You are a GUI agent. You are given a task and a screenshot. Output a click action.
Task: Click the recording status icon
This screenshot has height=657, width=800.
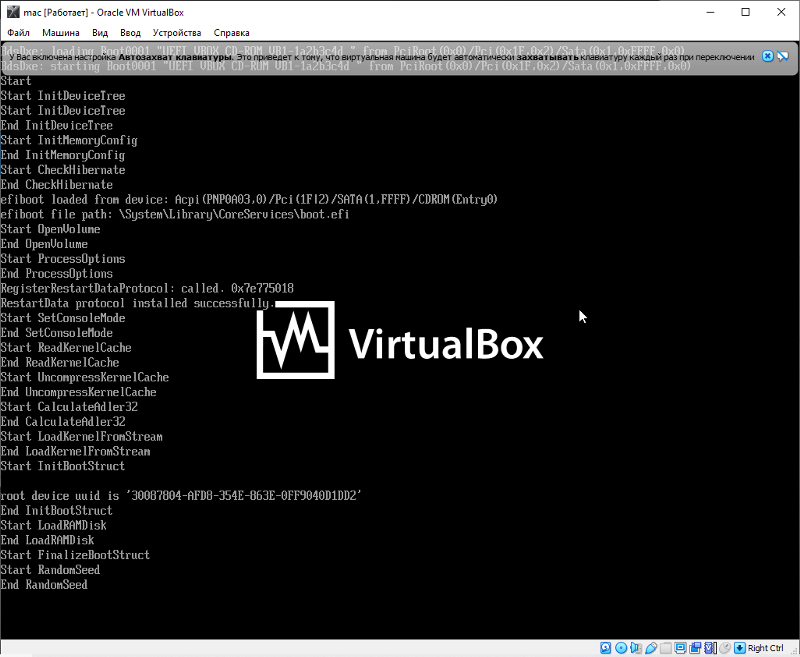(x=694, y=648)
